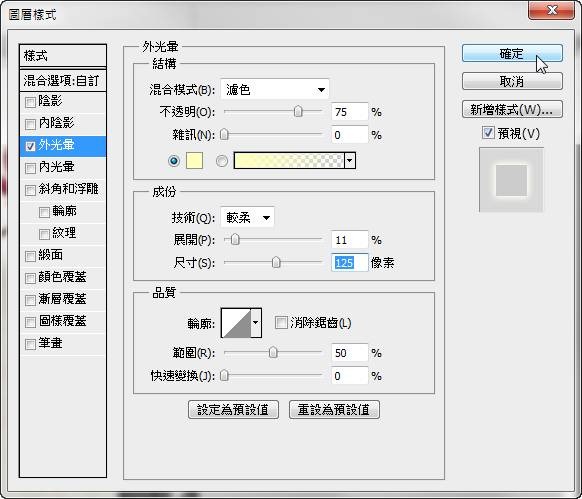Enable the 顏色覆蓋 checkbox
This screenshot has width=582, height=499.
(30, 278)
